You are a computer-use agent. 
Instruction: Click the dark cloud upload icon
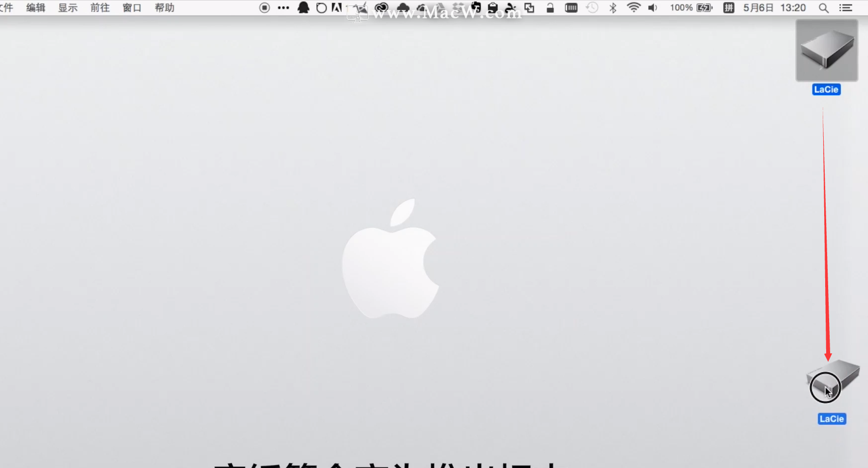pos(402,7)
